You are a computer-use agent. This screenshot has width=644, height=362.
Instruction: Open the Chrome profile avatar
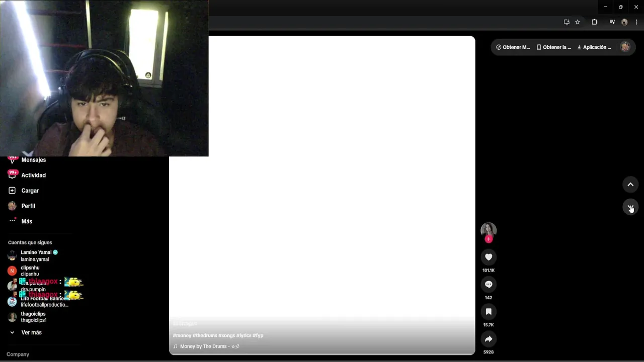tap(624, 22)
